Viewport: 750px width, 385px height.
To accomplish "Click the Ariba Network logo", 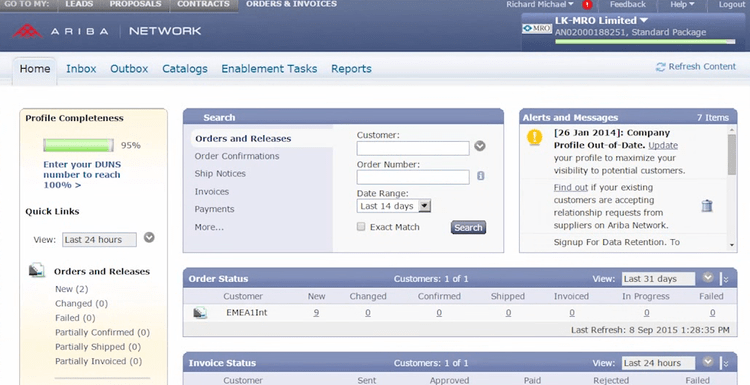I will (x=106, y=31).
